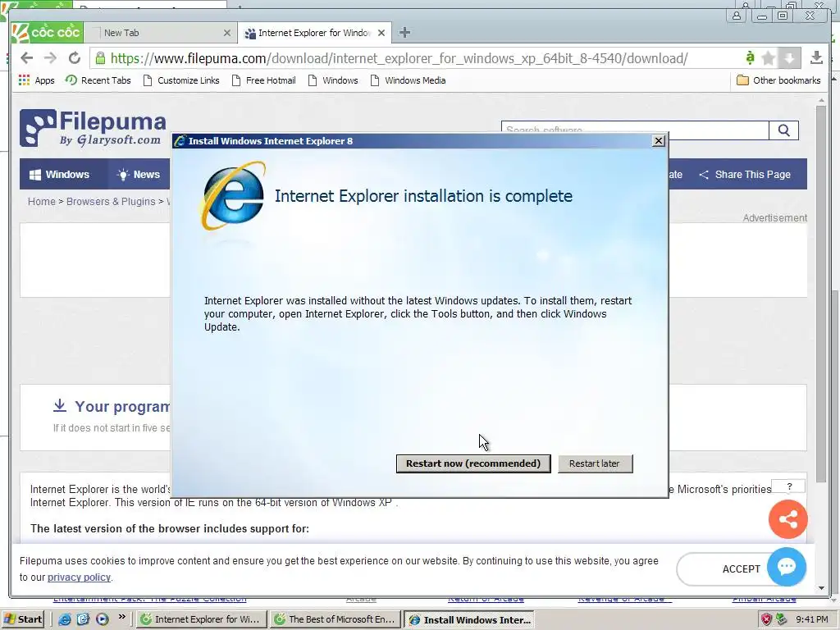Open the Customize Links bookmark
Screen dimensions: 840x630
tap(181, 80)
